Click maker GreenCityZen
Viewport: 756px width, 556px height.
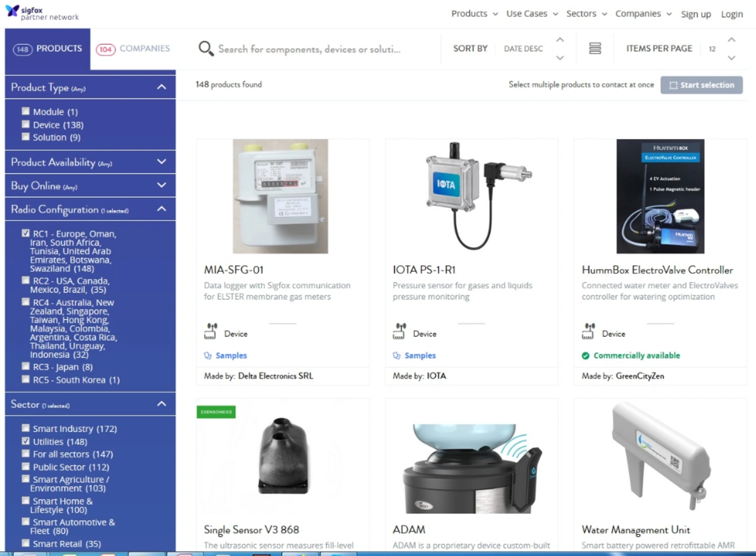pos(640,375)
